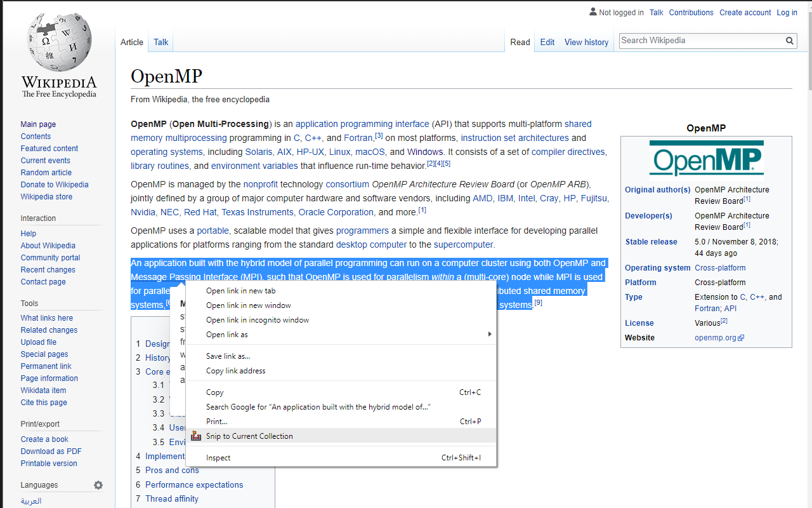Image resolution: width=812 pixels, height=508 pixels.
Task: Click the OpenMP logo in the infobox
Action: pos(706,157)
